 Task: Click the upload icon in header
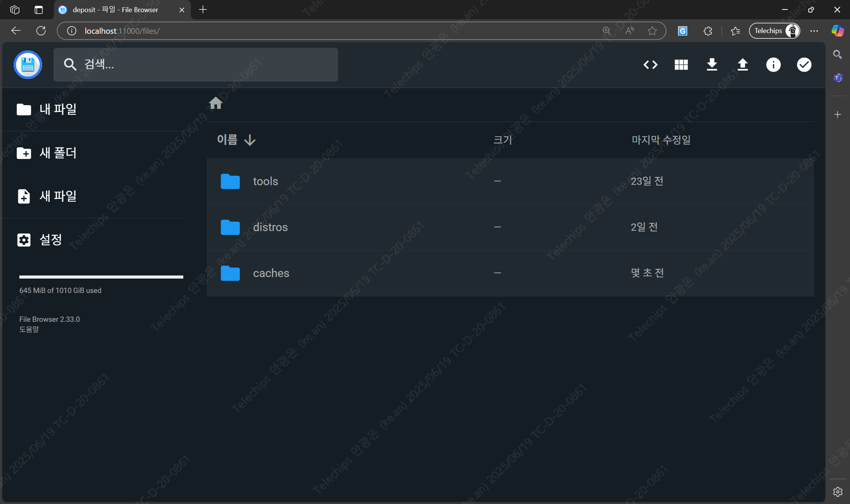pos(743,65)
